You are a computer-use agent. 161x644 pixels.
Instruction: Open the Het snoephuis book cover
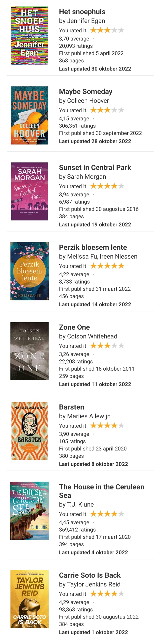pyautogui.click(x=29, y=35)
